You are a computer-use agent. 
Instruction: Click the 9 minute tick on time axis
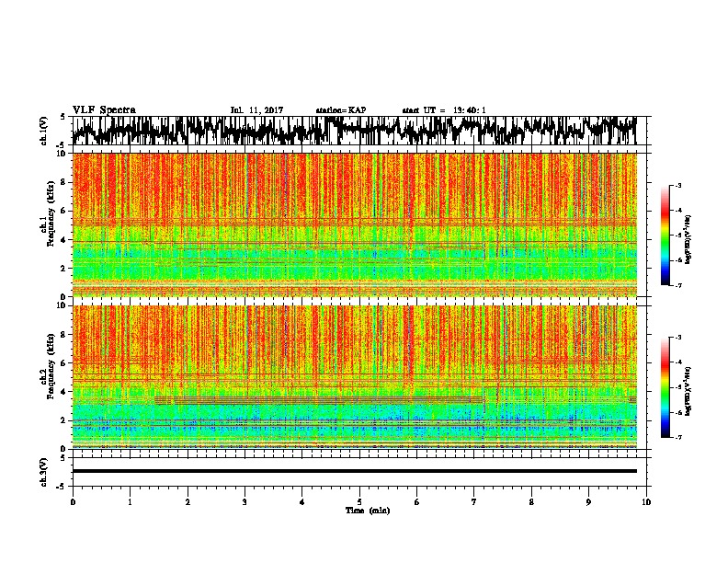click(588, 502)
